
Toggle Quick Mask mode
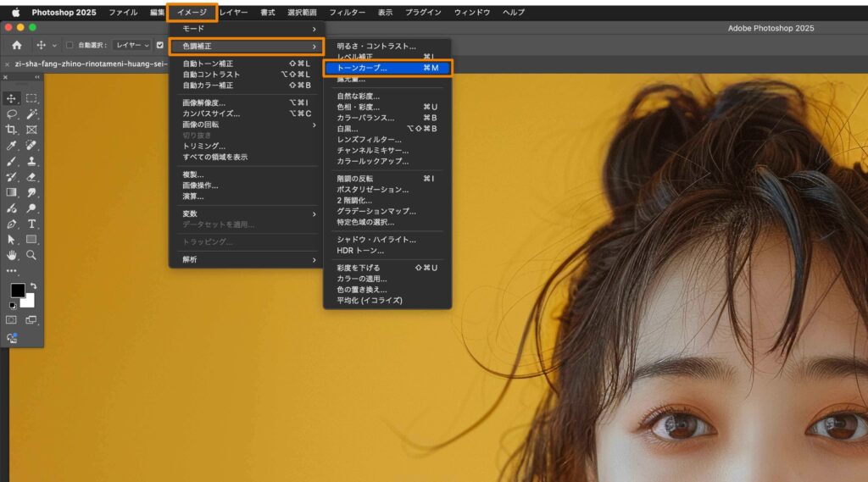(x=12, y=320)
